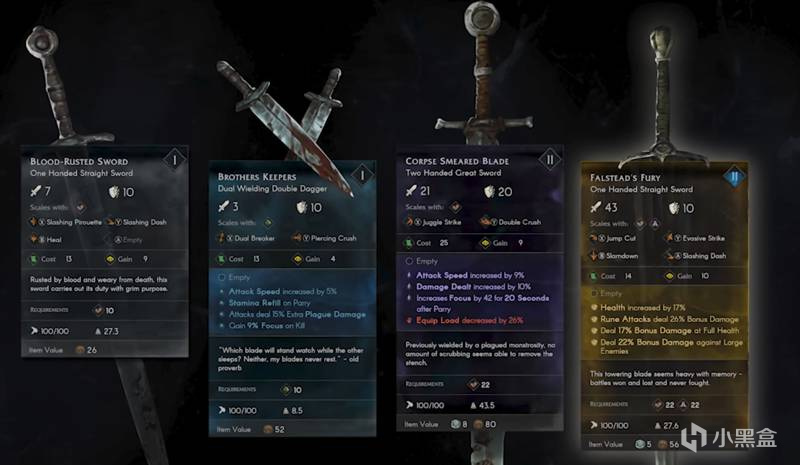Image resolution: width=800 pixels, height=465 pixels.
Task: Click the Juggle Strike rune icon
Action: tap(409, 222)
